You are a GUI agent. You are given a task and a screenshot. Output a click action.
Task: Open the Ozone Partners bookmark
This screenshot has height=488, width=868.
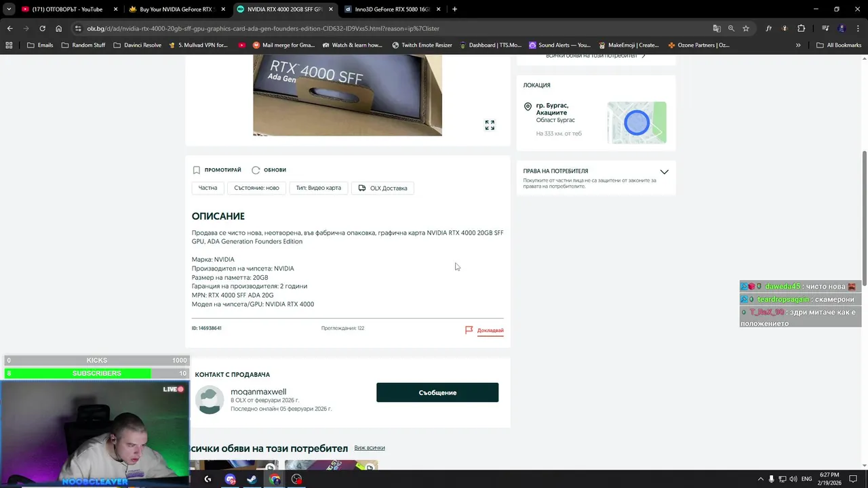(x=698, y=45)
